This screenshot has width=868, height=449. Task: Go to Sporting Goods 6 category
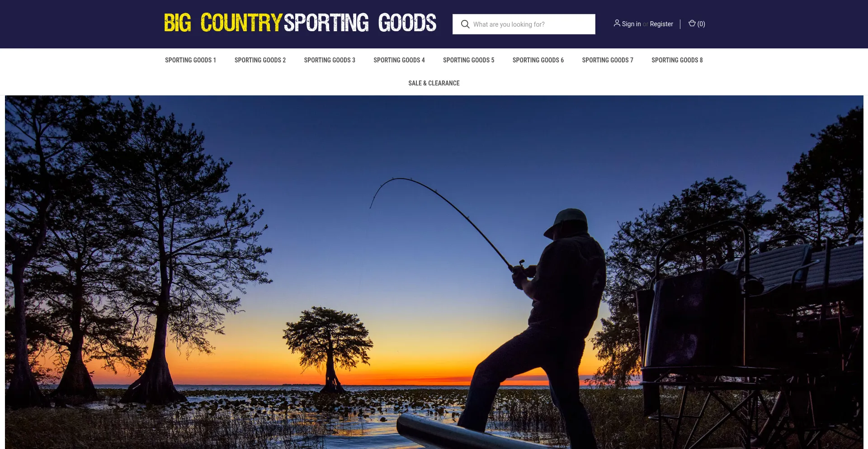click(x=538, y=60)
